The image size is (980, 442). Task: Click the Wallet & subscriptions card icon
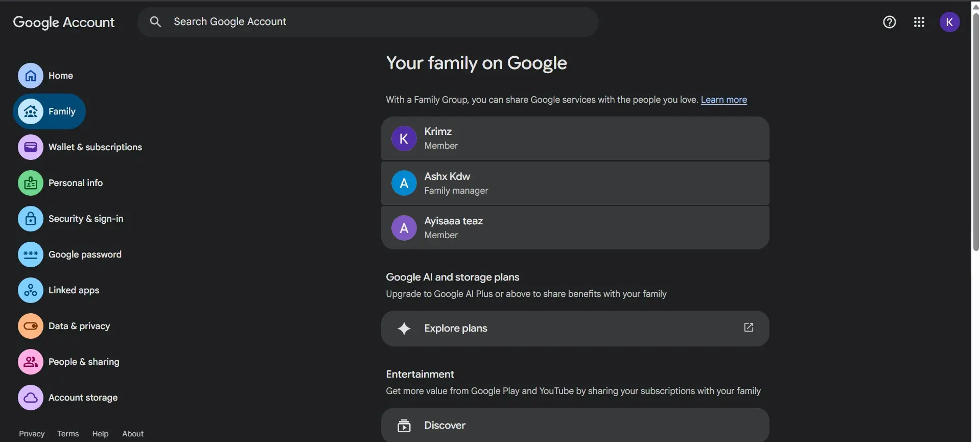(31, 147)
